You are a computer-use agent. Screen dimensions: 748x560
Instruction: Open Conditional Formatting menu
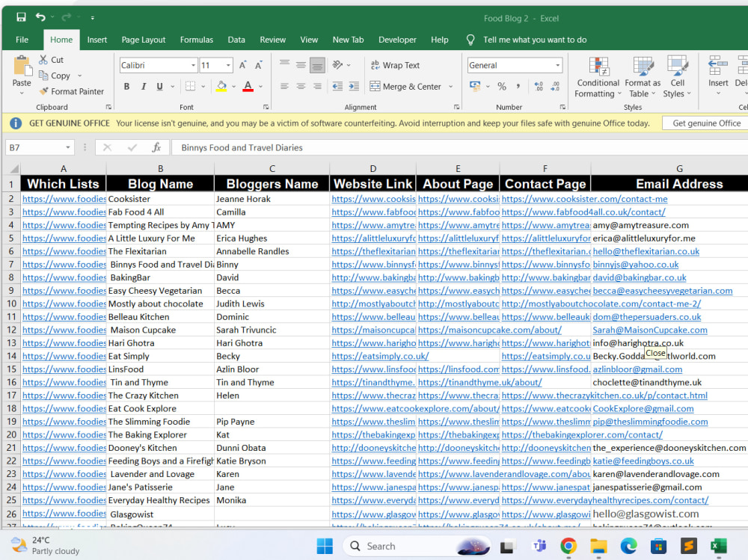(x=598, y=77)
